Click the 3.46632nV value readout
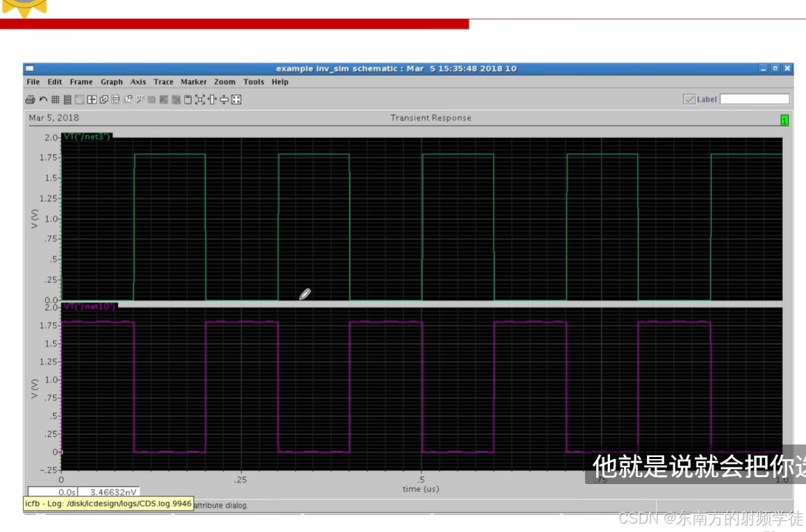The width and height of the screenshot is (806, 532). (108, 492)
